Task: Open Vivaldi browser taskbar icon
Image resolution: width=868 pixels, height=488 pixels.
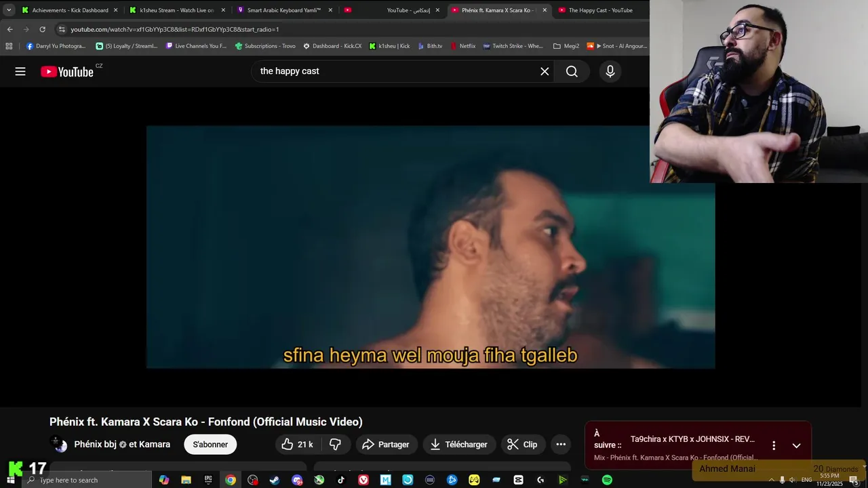Action: point(363,480)
